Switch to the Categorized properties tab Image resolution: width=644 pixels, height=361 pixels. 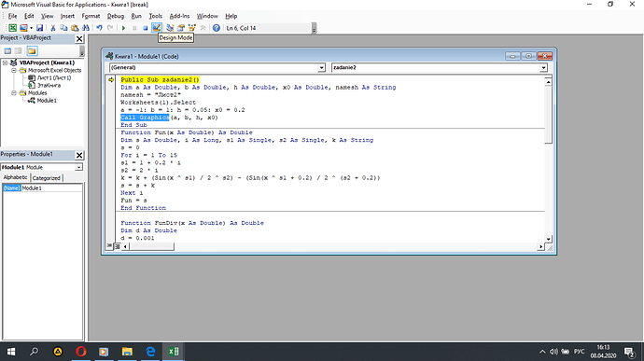46,178
